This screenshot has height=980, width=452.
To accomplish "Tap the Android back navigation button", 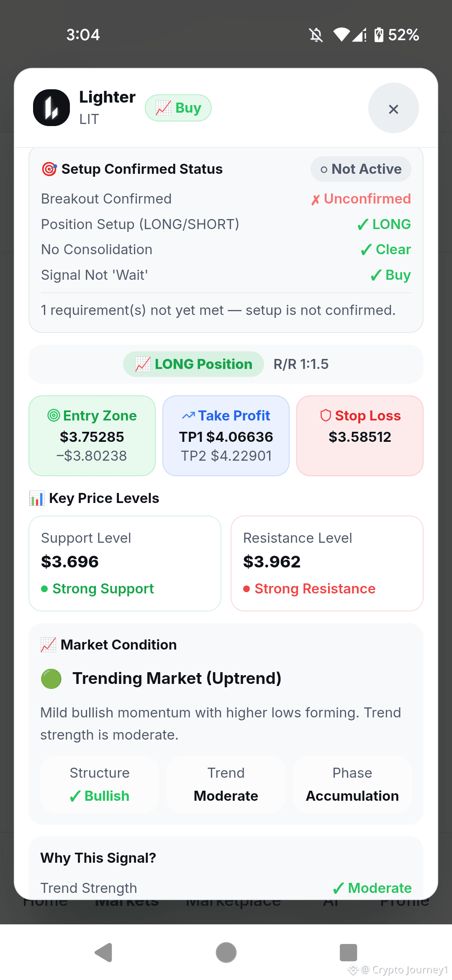I will click(104, 952).
